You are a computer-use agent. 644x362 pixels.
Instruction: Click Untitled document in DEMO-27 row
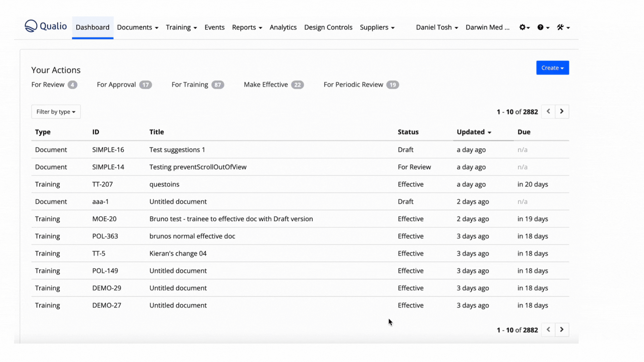[178, 305]
